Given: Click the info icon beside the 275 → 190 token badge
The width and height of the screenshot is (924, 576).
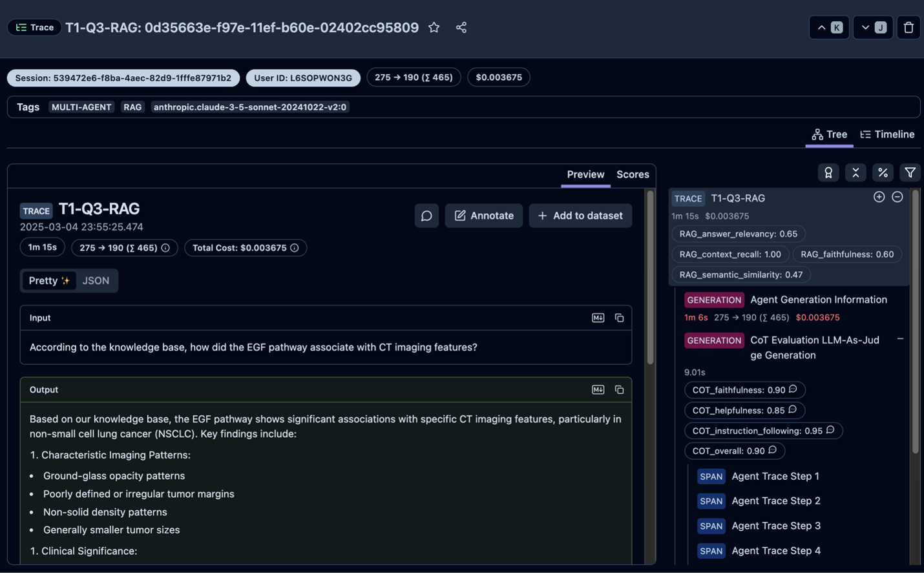Looking at the screenshot, I should click(x=165, y=248).
